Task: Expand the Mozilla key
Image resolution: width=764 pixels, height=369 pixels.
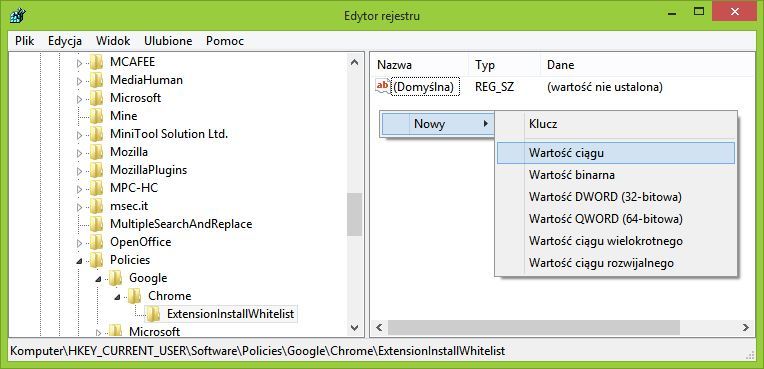Action: (79, 153)
